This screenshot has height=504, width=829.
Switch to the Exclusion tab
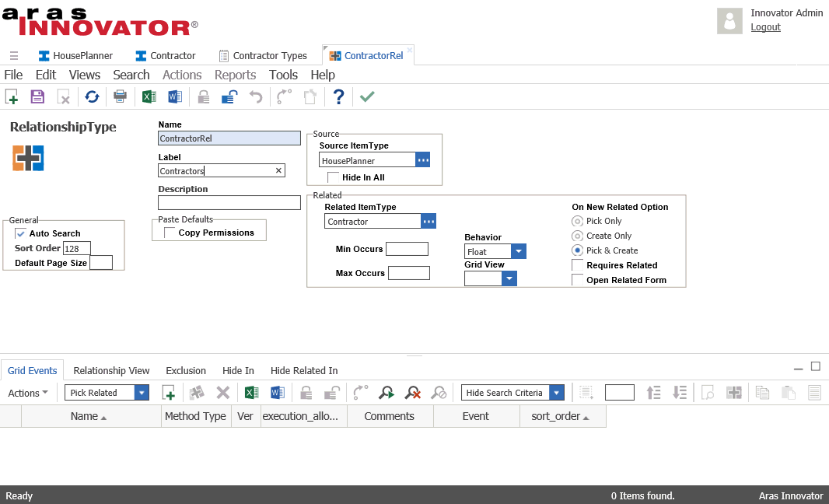coord(186,371)
